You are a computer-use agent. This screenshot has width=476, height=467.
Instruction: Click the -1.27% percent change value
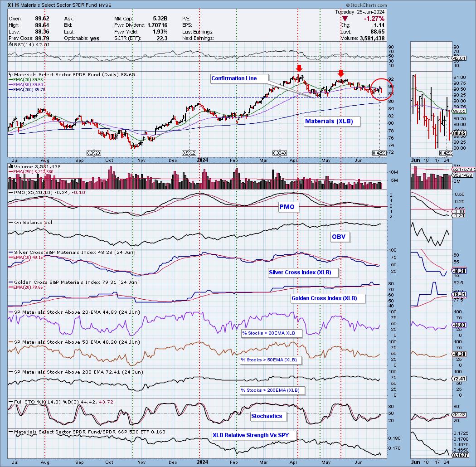click(374, 19)
